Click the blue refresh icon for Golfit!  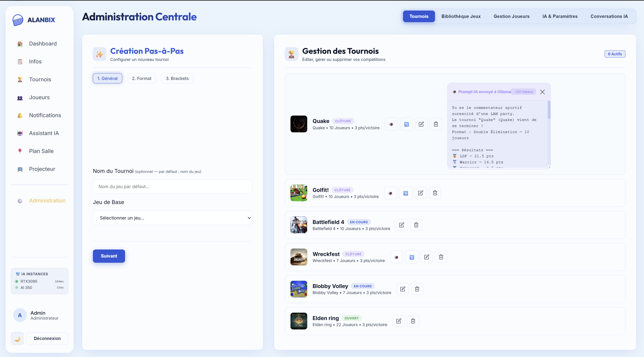coord(405,193)
